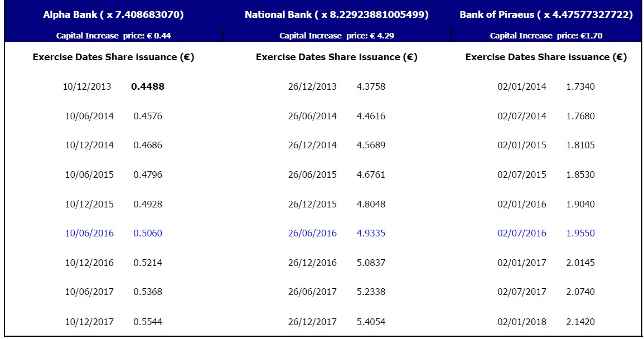Click the blue 26/06/2016 exercise date
Viewport: 644px width, 339px height.
point(312,233)
